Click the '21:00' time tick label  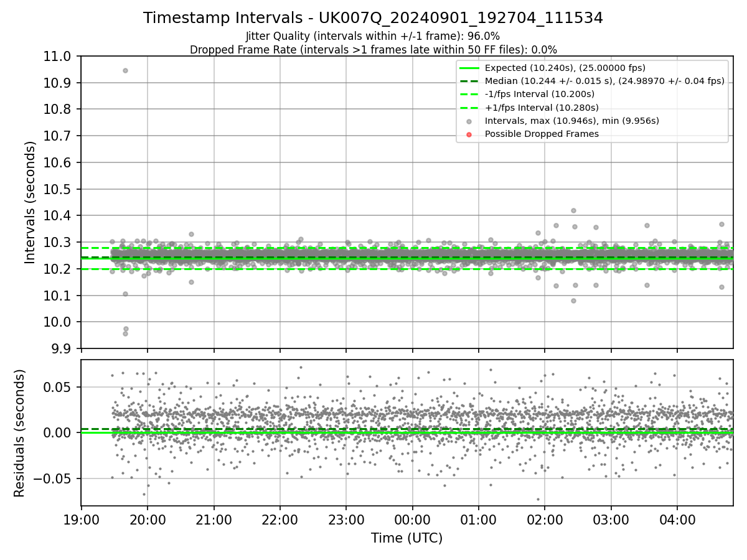tap(214, 520)
